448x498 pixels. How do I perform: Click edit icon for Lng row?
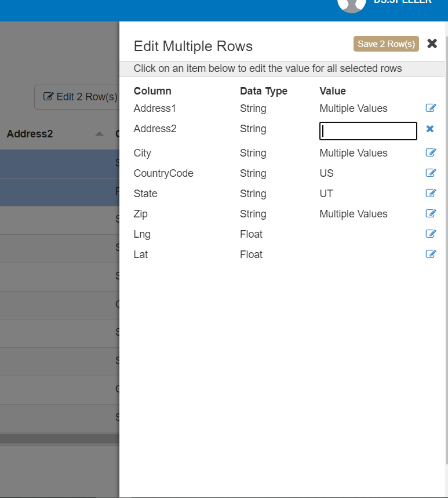point(431,234)
